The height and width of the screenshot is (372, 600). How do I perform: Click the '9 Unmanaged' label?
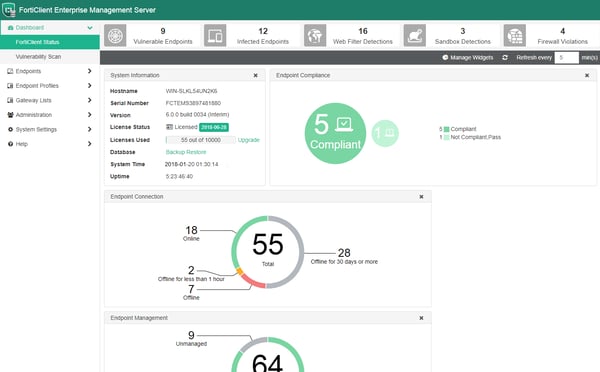[191, 339]
